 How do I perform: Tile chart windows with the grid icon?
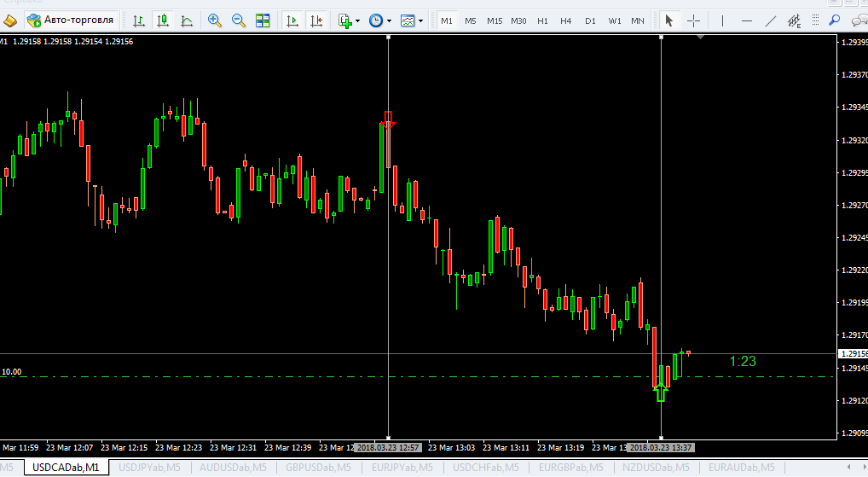(263, 21)
